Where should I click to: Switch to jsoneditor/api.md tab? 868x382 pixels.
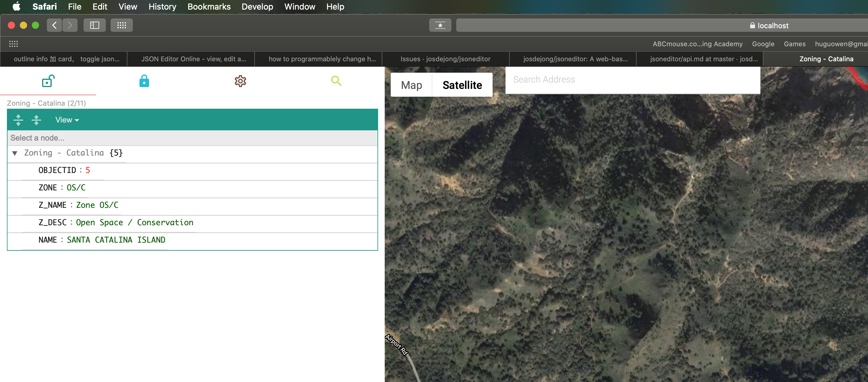699,59
